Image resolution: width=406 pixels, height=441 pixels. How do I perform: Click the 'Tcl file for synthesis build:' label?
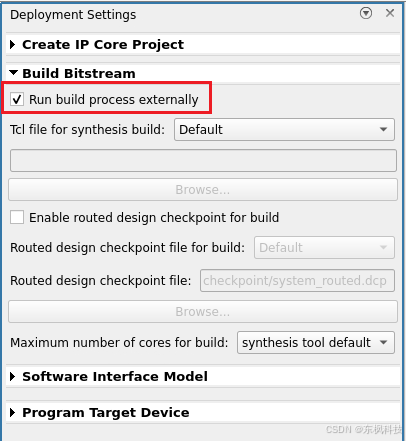pyautogui.click(x=87, y=130)
